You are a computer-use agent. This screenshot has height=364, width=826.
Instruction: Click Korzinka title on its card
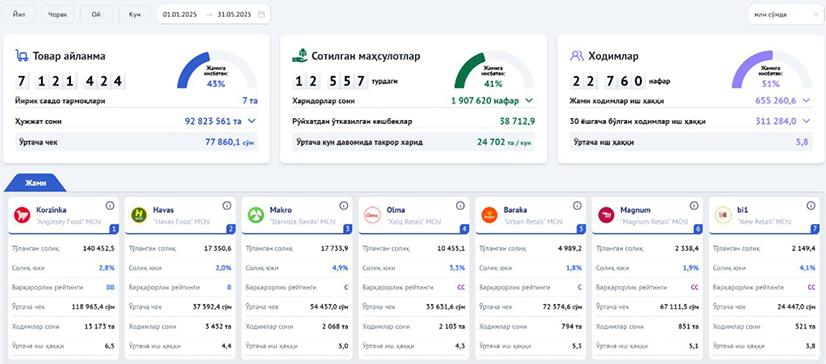point(51,210)
